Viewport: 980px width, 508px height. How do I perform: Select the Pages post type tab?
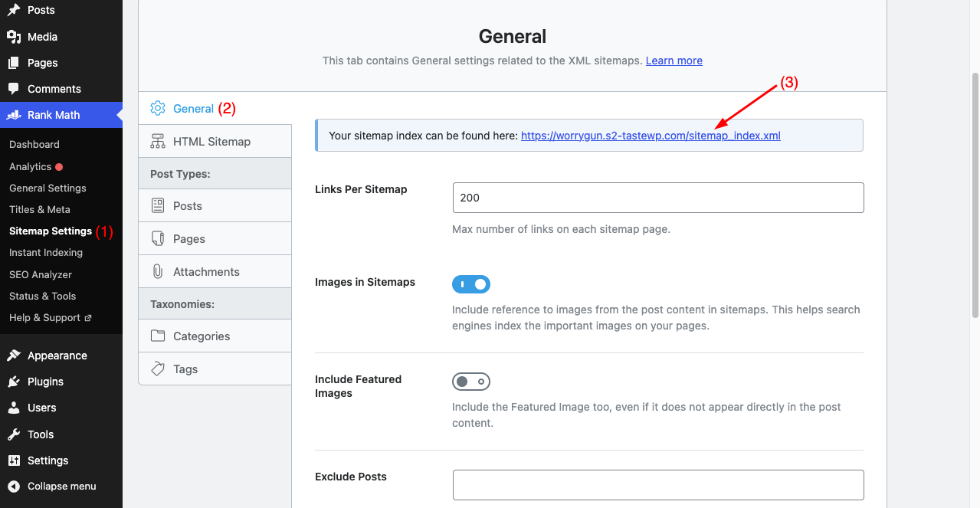215,238
